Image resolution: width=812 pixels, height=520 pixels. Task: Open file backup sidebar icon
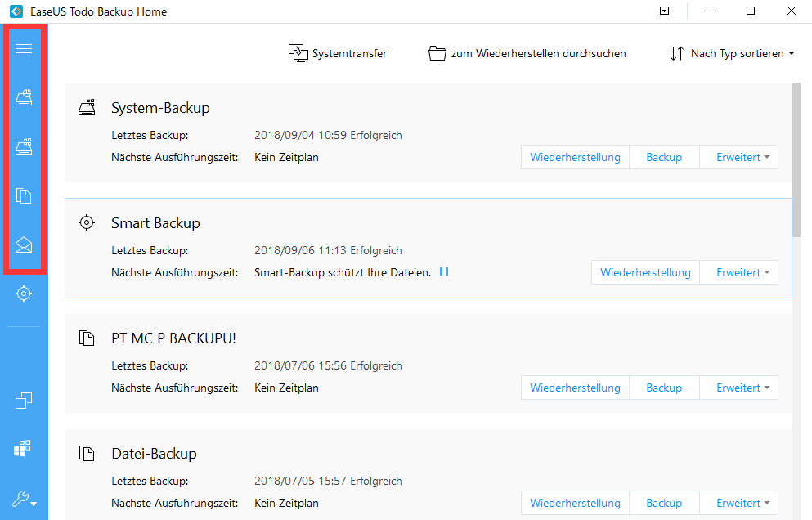point(24,196)
